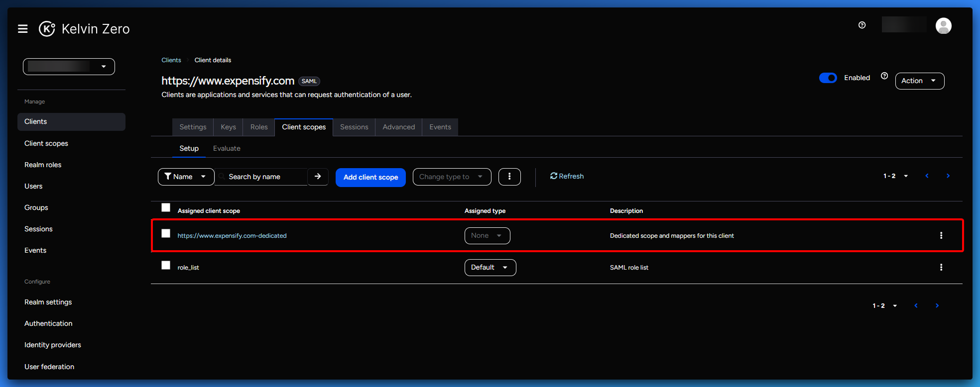Screen dimensions: 980x387
Task: Open the help icon in top bar
Action: tap(862, 25)
